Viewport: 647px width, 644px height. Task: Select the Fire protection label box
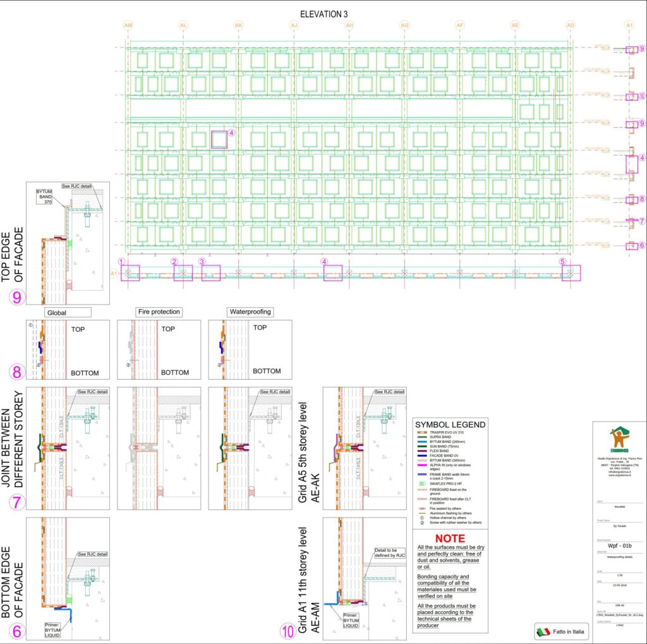159,312
